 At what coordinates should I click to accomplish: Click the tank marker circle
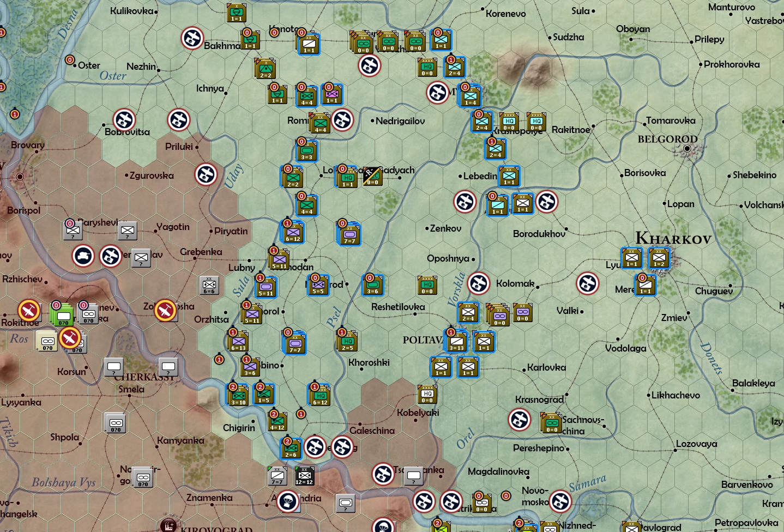(83, 256)
